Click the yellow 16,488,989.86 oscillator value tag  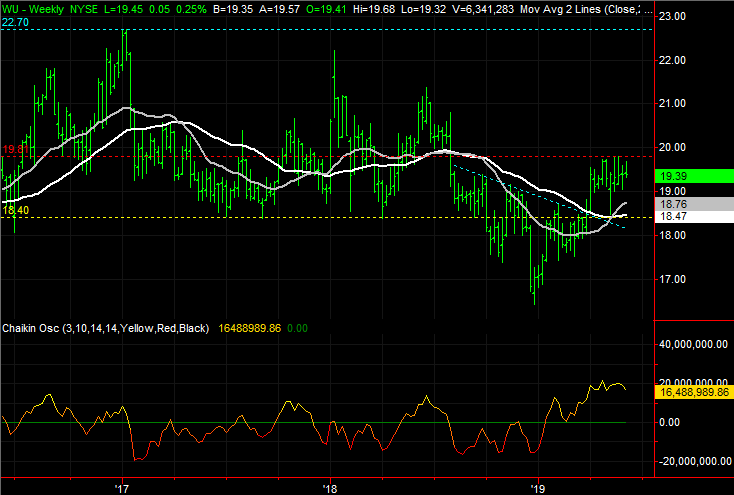tap(694, 394)
